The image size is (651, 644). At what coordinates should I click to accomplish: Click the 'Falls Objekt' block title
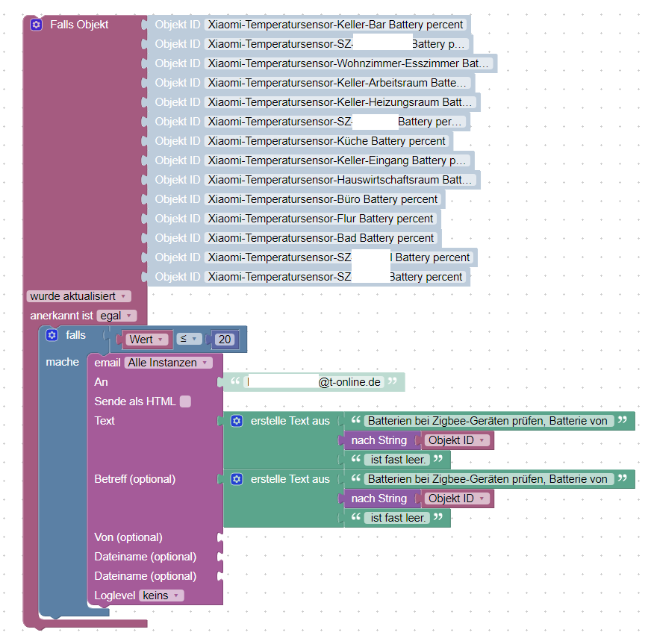pyautogui.click(x=79, y=25)
